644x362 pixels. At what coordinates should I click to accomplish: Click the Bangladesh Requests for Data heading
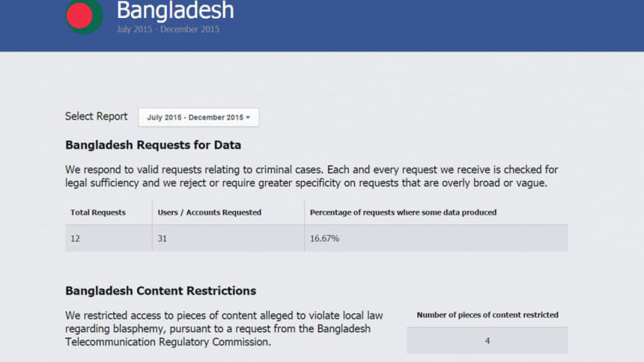(153, 145)
